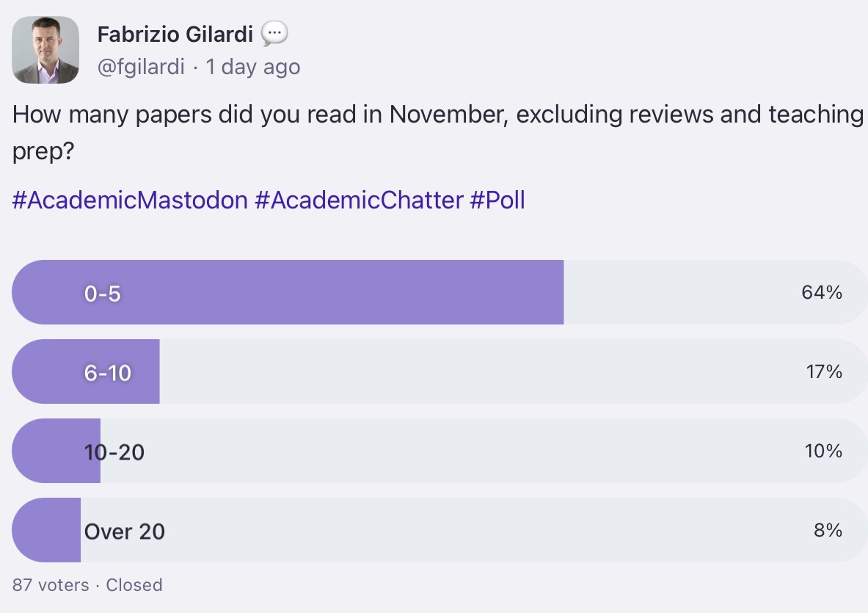Click the '87 voters' count

[51, 585]
